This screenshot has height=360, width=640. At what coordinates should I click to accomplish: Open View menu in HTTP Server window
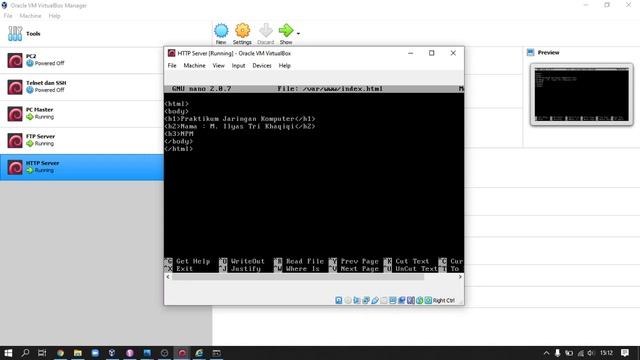click(218, 65)
